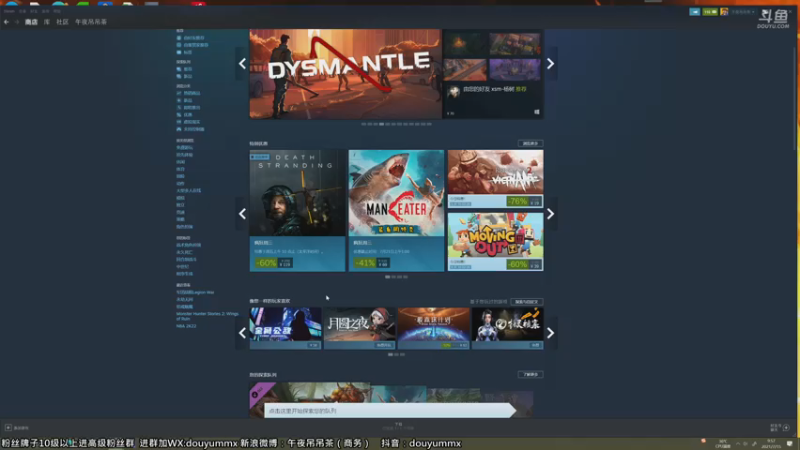Show next featured game in DYSMANTLE carousel
Image resolution: width=800 pixels, height=450 pixels.
click(x=550, y=64)
